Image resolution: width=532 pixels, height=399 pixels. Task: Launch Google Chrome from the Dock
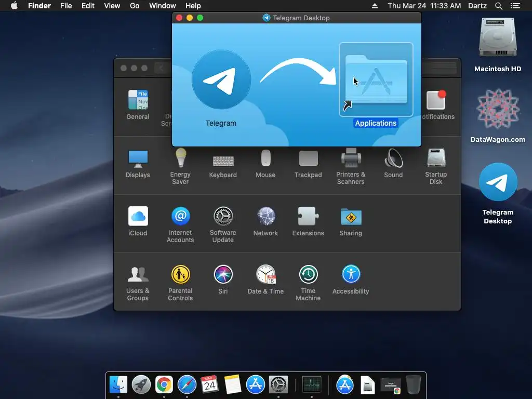(164, 385)
